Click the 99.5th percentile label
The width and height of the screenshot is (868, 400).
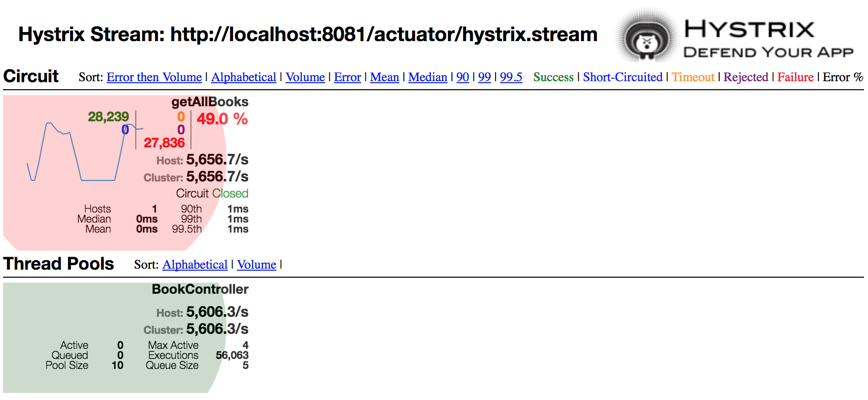(187, 229)
